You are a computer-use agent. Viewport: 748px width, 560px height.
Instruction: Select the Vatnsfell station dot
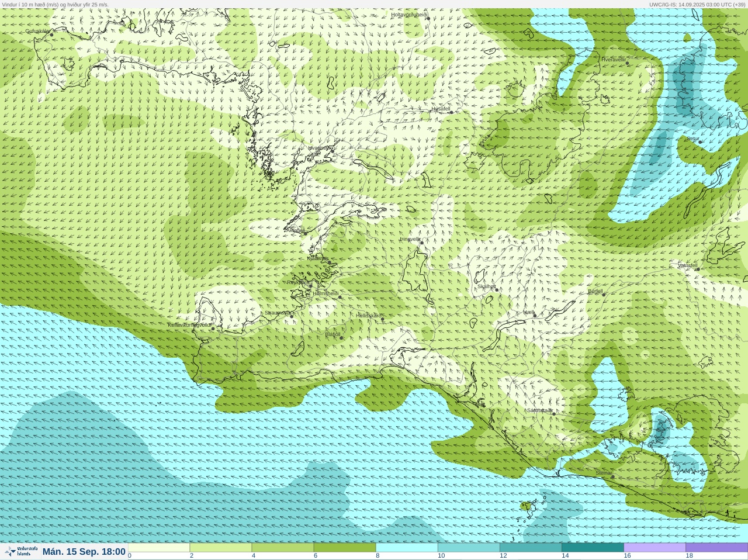pos(698,269)
